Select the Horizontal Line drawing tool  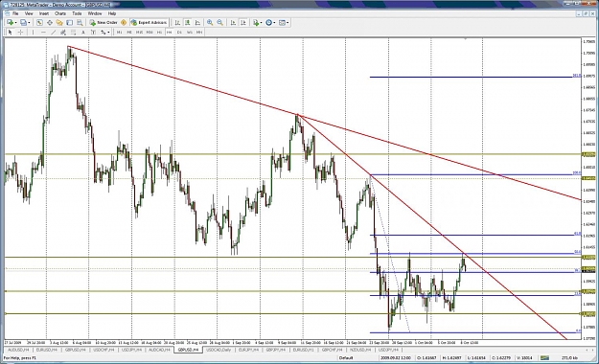(43, 32)
